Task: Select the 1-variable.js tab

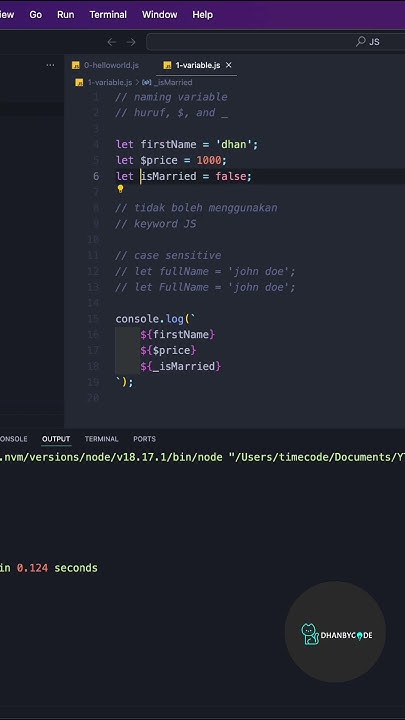Action: click(x=197, y=65)
